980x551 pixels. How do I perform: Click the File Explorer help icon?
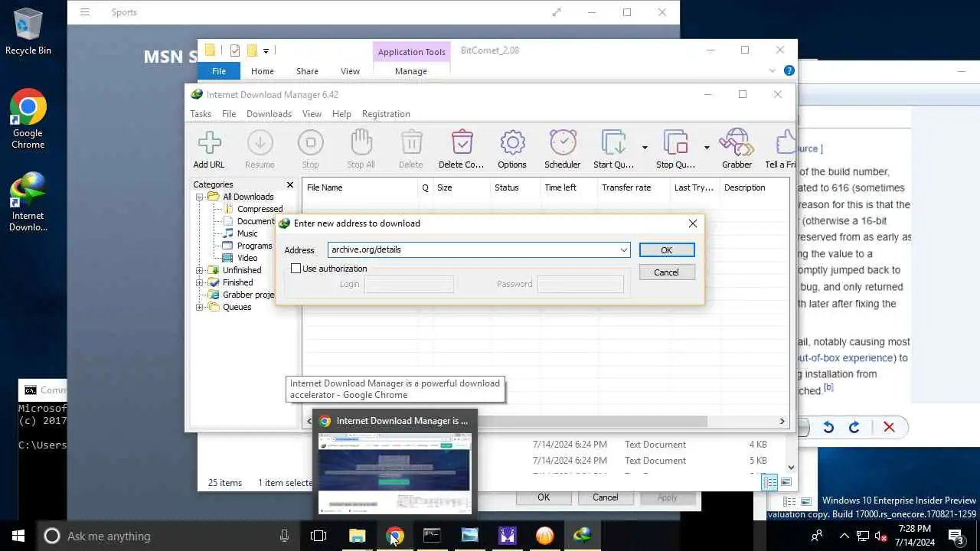(789, 70)
